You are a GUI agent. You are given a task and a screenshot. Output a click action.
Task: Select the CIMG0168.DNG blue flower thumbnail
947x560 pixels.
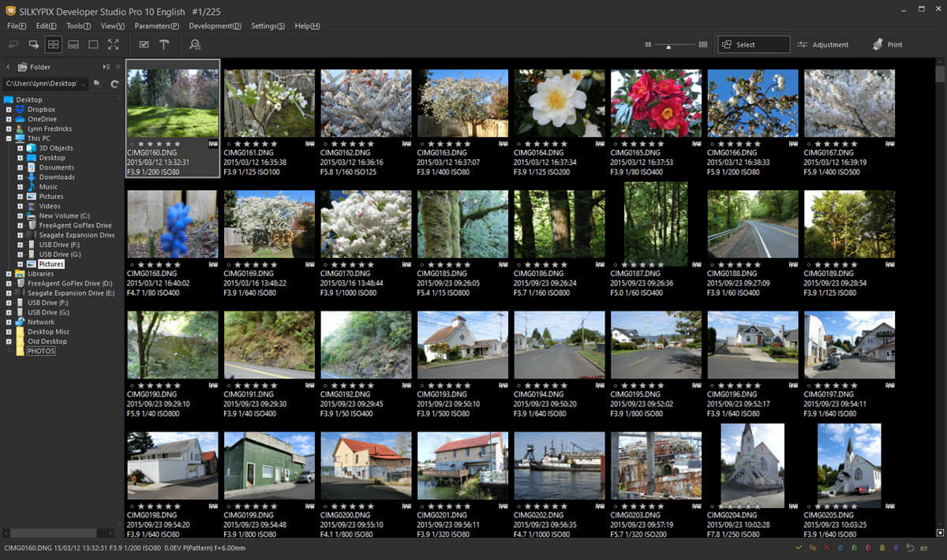(x=172, y=224)
